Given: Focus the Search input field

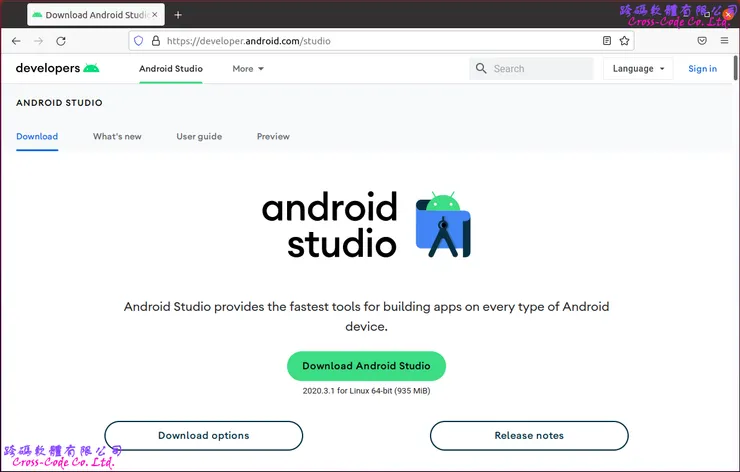Looking at the screenshot, I should click(531, 68).
